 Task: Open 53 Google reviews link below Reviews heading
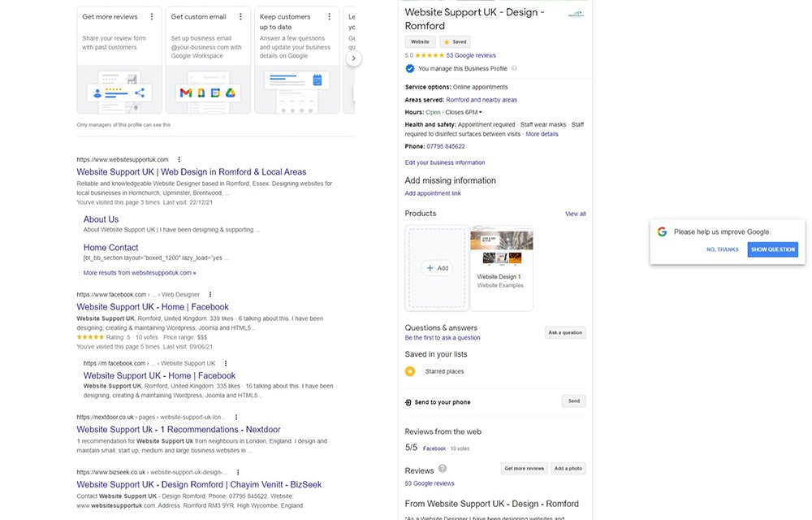coord(430,483)
